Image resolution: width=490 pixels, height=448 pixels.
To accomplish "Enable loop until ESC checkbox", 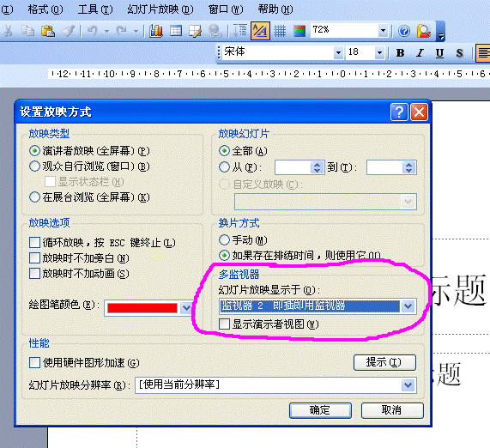I will tap(34, 242).
